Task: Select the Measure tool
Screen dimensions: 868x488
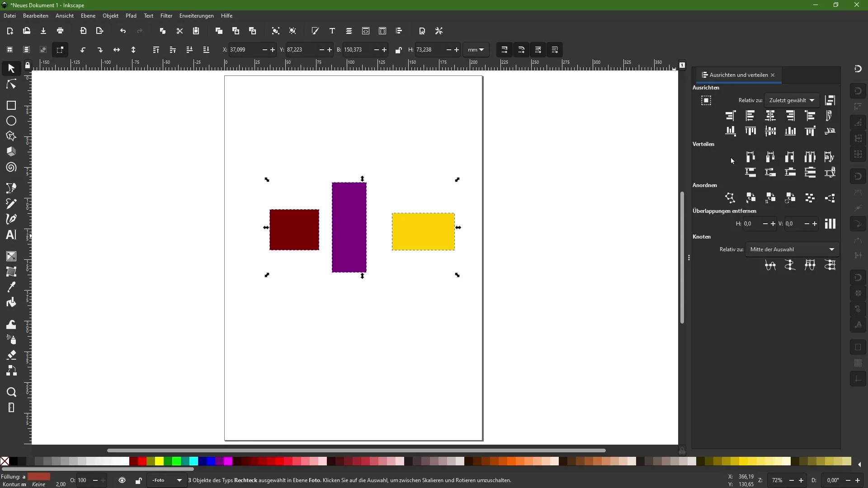Action: pos(11,408)
